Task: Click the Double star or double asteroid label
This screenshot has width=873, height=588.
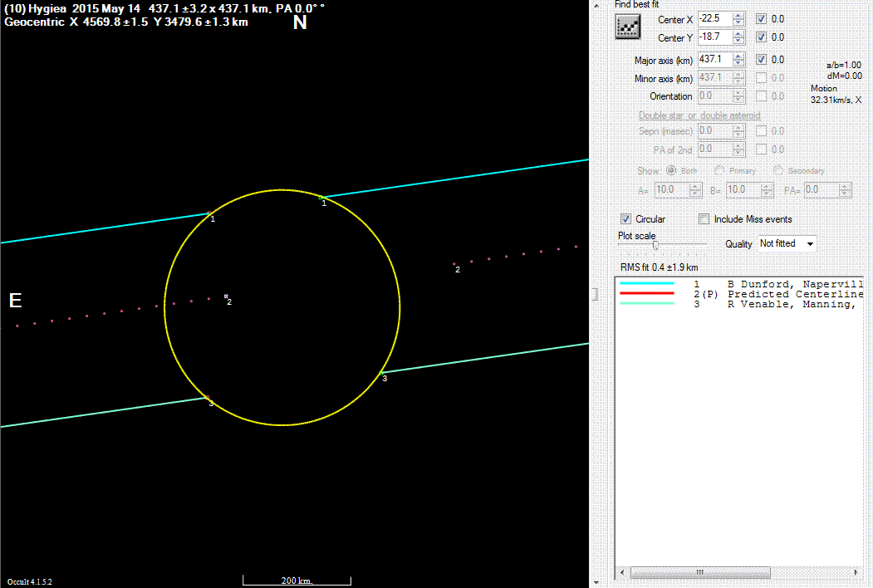Action: [x=699, y=115]
